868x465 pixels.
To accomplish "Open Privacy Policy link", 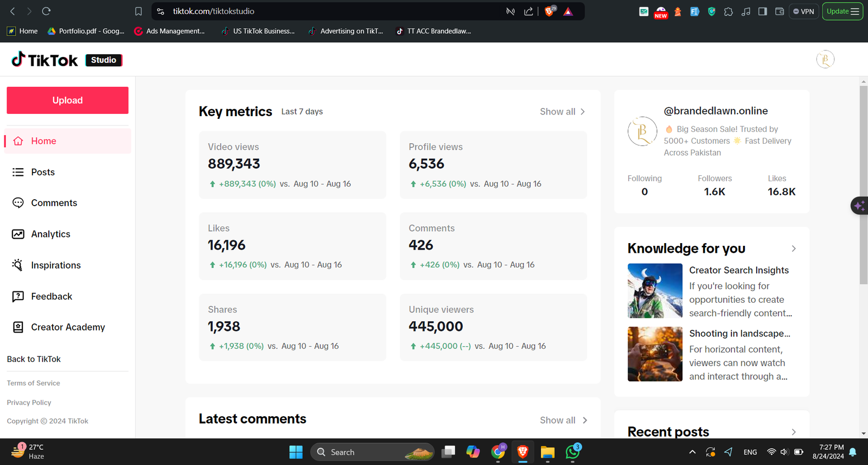I will tap(29, 403).
